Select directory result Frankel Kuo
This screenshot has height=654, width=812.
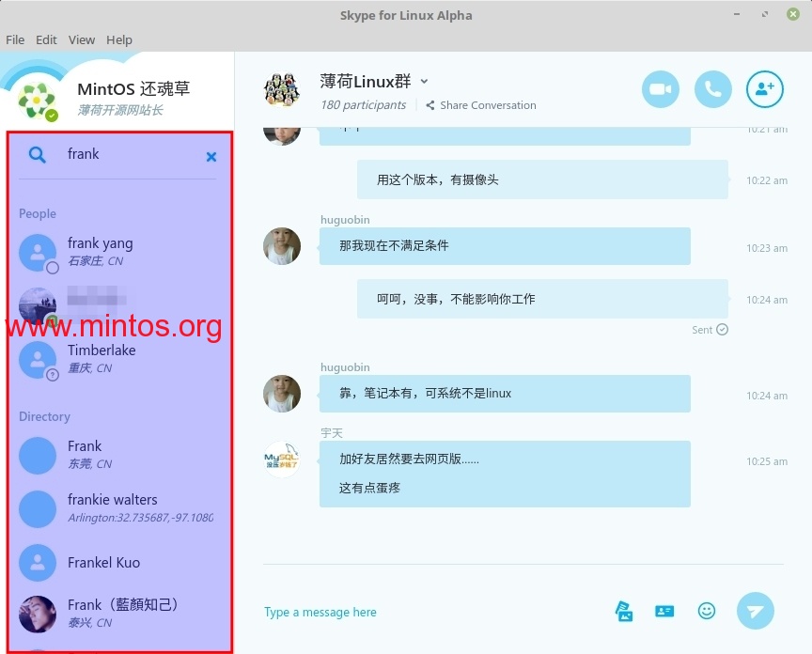119,562
